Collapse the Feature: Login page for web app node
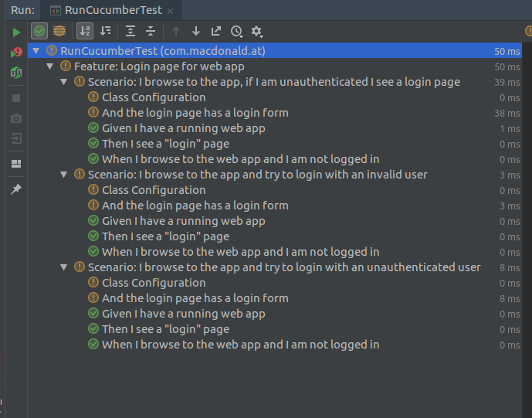Viewport: 532px width, 418px height. [50, 66]
